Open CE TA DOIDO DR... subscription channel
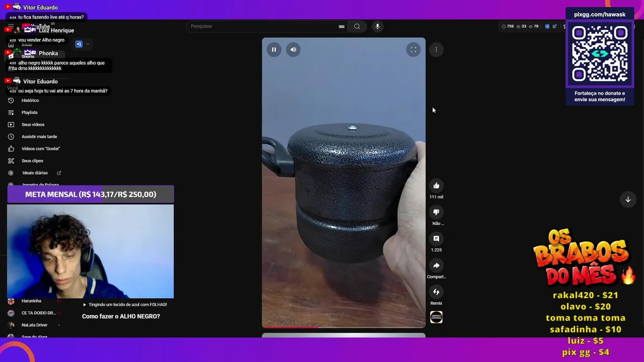Image resolution: width=644 pixels, height=362 pixels. pyautogui.click(x=38, y=313)
